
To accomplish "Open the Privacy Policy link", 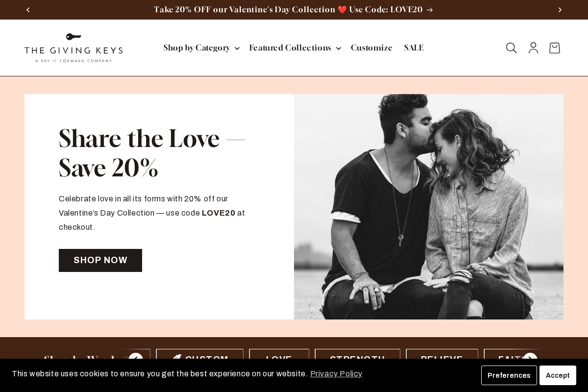I will pyautogui.click(x=336, y=374).
